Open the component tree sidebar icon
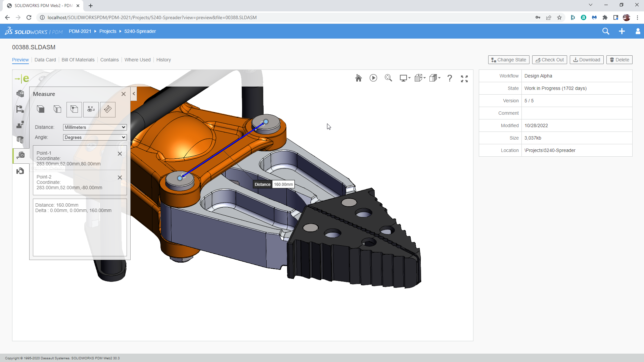Screen dimensions: 644x362 click(20, 109)
